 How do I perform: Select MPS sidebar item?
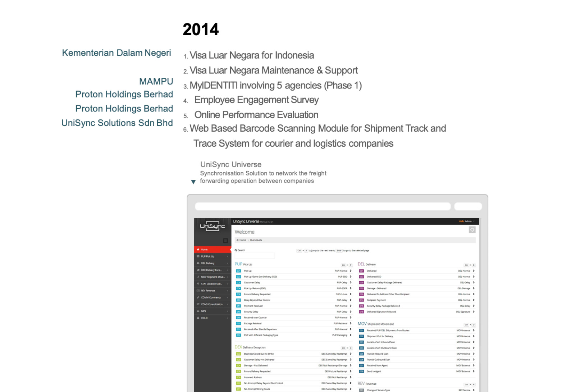[x=212, y=311]
